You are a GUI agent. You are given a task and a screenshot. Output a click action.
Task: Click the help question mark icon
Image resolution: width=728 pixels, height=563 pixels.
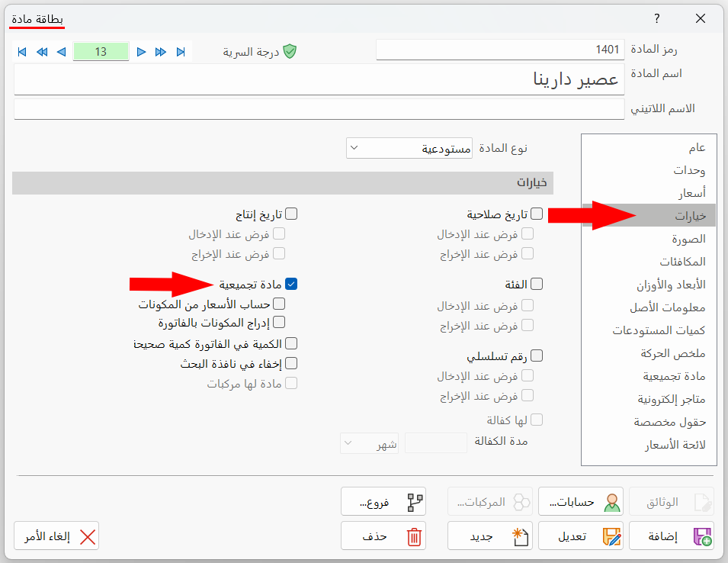click(656, 18)
